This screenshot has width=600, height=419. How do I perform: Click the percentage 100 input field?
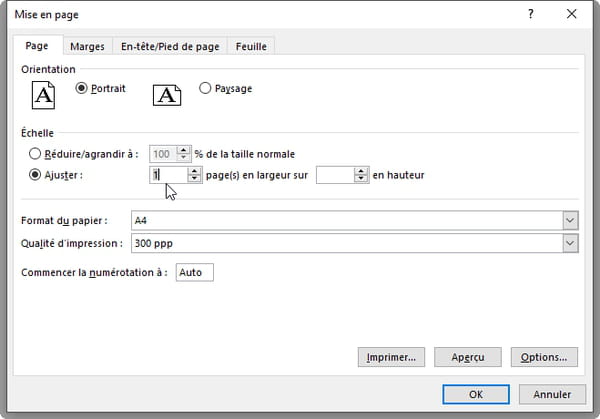164,154
